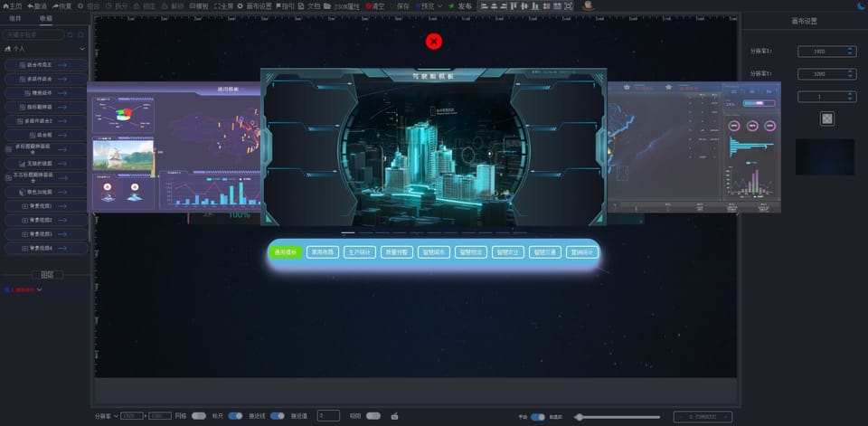Toggle the 标尺 ruler switch
Screen dimensions: 868x426
(235, 416)
